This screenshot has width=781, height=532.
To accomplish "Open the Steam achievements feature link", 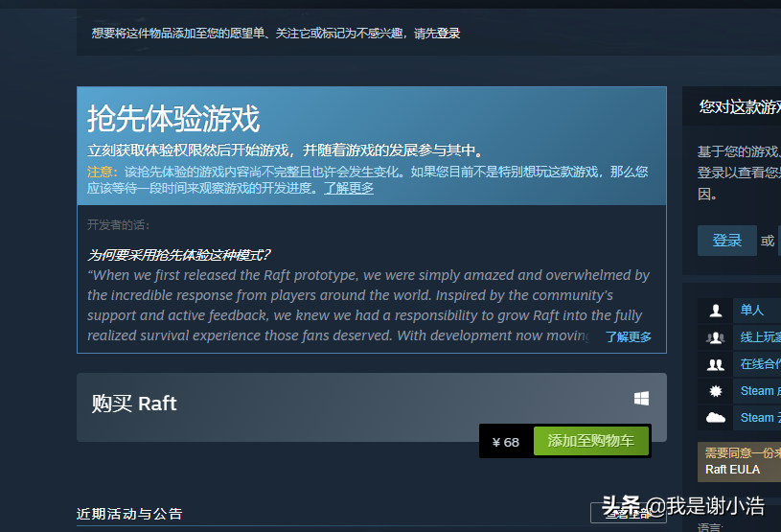I will (761, 391).
